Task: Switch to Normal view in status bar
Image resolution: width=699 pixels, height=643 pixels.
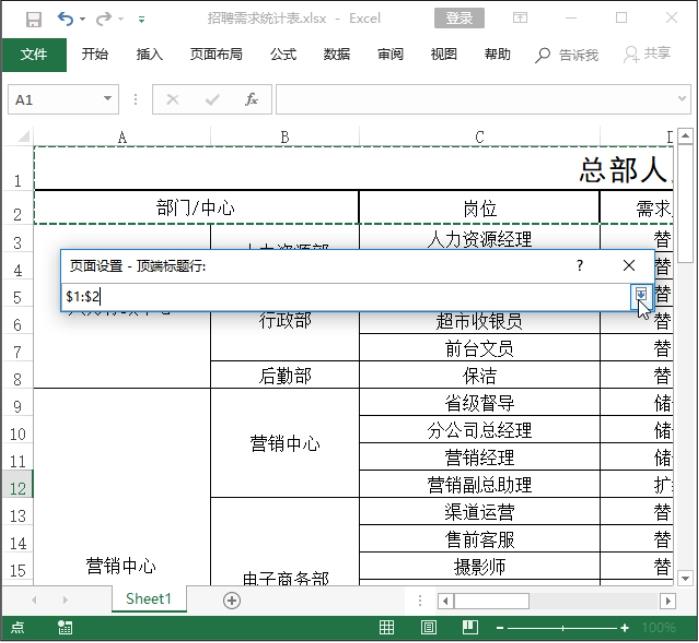Action: (x=387, y=627)
